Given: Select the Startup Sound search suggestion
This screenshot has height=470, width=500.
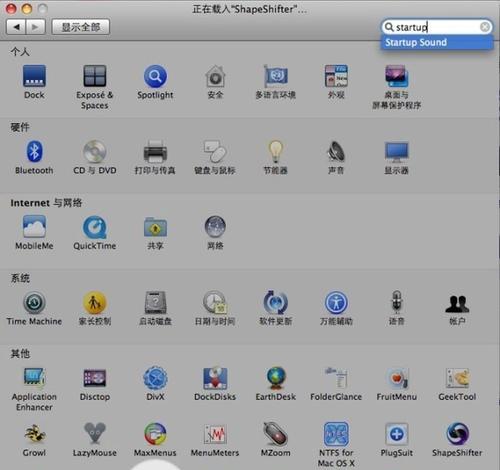Looking at the screenshot, I should (437, 43).
